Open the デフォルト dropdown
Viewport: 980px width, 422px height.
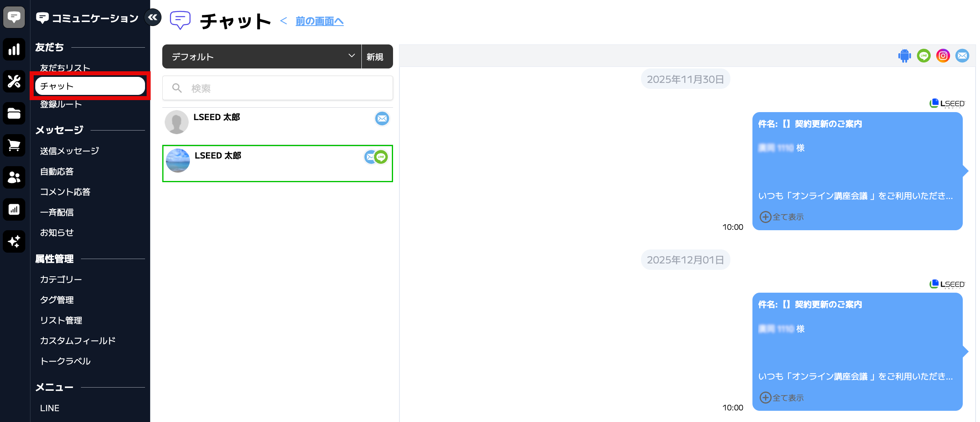[x=262, y=56]
